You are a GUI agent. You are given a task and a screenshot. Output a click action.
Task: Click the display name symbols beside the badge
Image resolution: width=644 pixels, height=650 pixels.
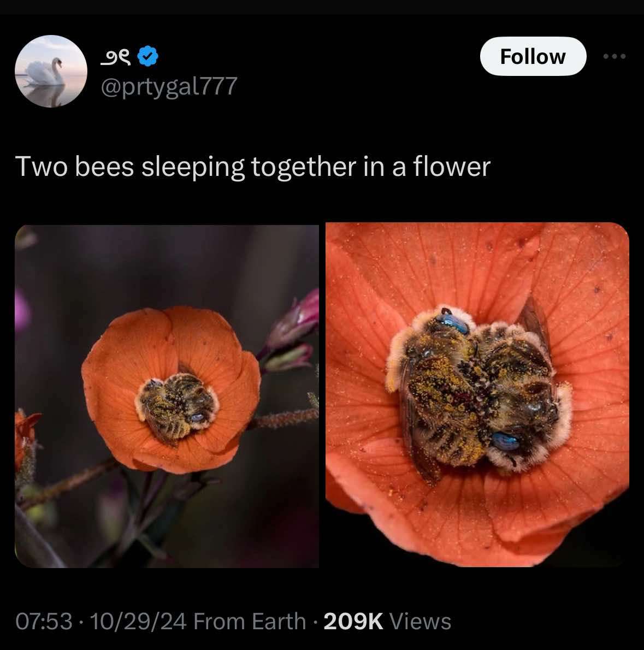[x=116, y=57]
